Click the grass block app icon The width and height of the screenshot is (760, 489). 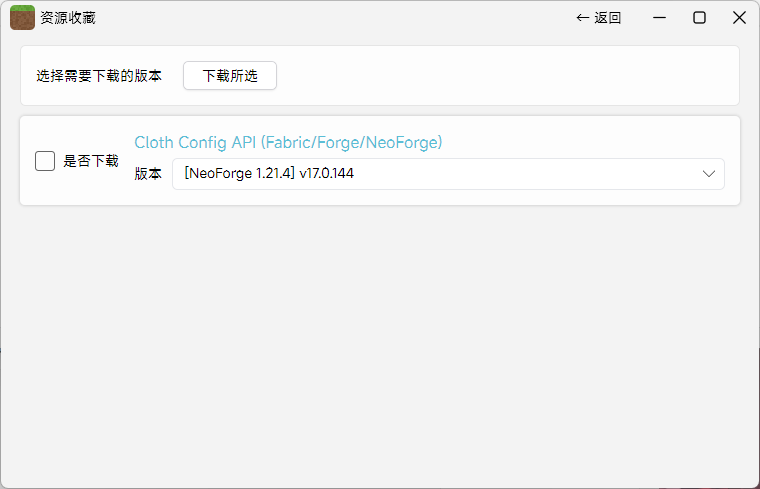(22, 18)
